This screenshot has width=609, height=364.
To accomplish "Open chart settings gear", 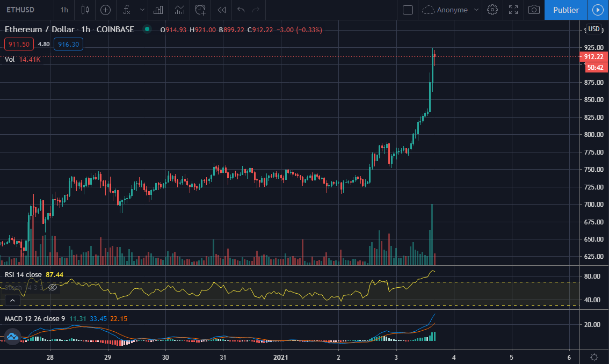I will pyautogui.click(x=492, y=10).
